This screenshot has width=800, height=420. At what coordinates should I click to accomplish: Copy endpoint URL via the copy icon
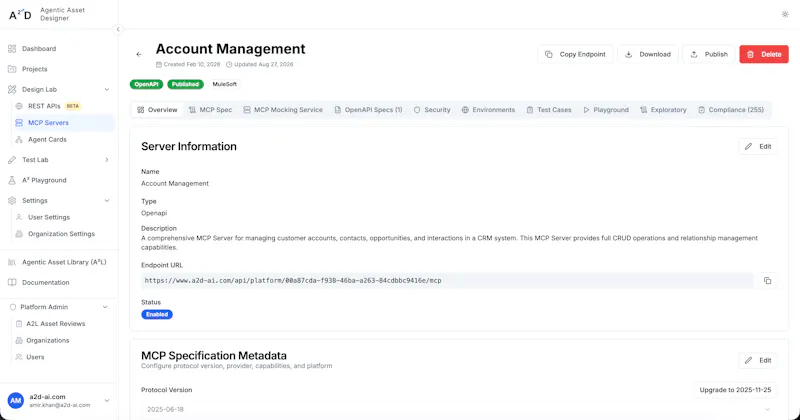pos(767,281)
